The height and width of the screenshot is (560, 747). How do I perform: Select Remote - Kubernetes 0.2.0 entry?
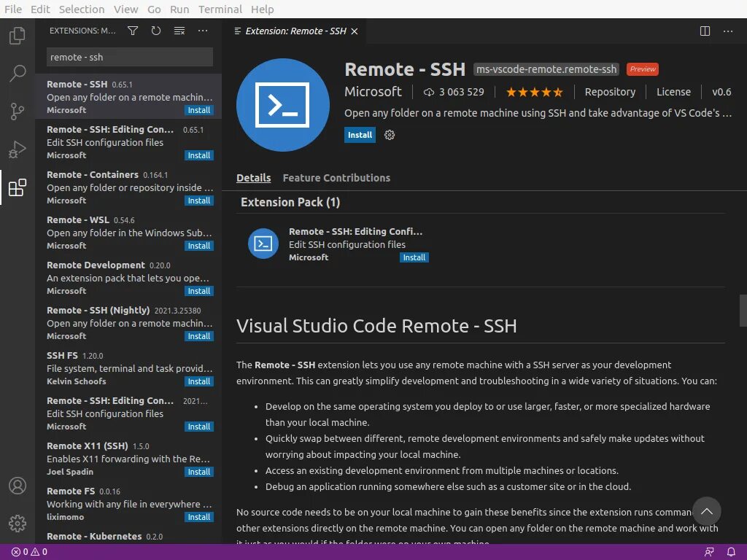tap(128, 536)
